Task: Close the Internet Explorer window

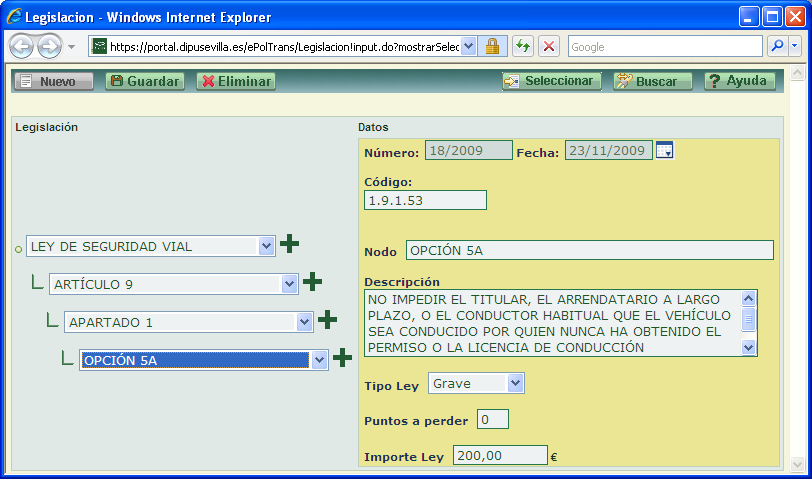Action: tap(795, 17)
